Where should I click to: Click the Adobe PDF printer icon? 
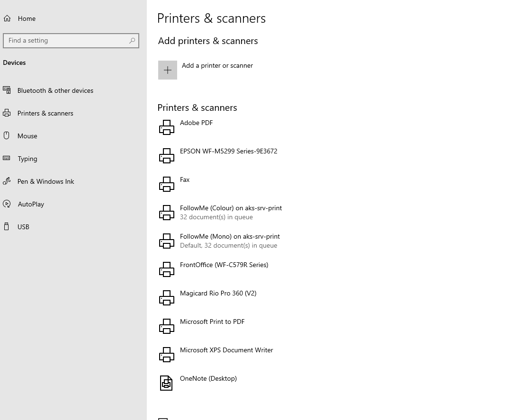[166, 127]
